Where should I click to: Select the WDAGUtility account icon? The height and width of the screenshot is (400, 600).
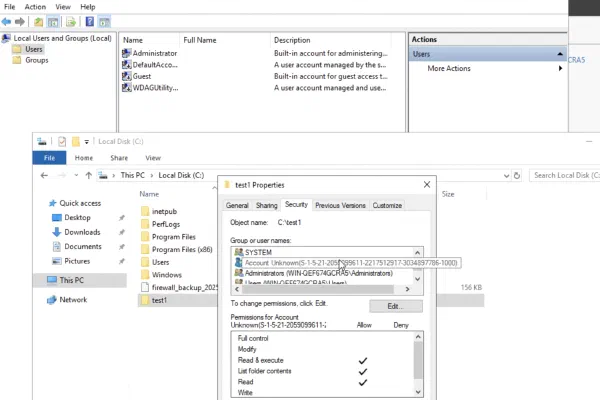pos(126,88)
